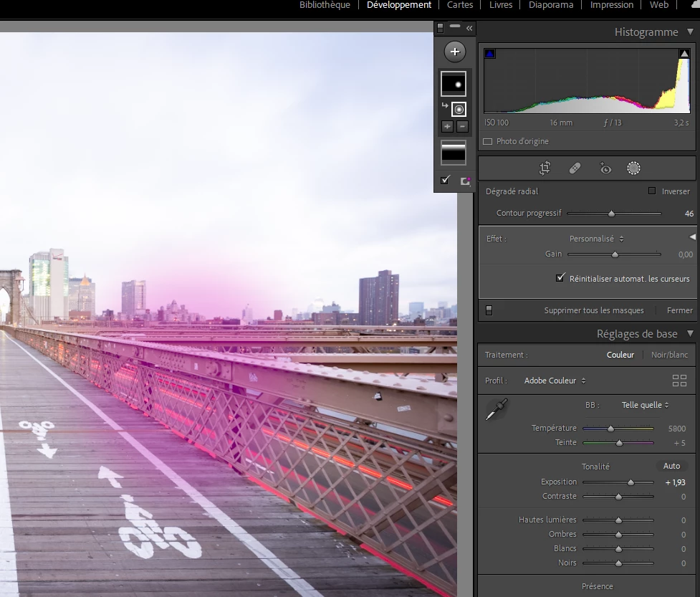Check the Inverser checkbox
Image resolution: width=700 pixels, height=597 pixels.
pos(652,191)
